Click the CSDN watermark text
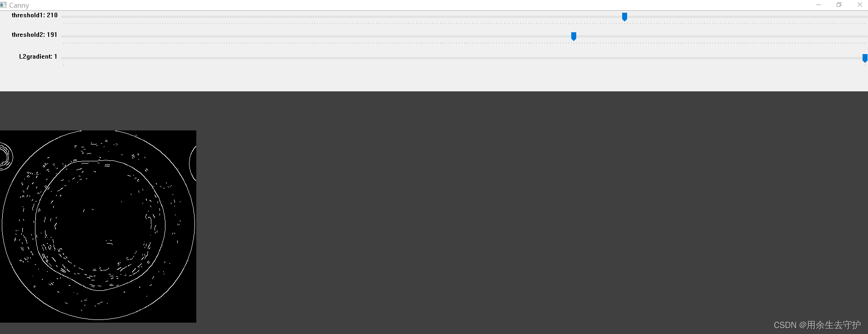Screen dimensions: 868x334 pos(817,325)
